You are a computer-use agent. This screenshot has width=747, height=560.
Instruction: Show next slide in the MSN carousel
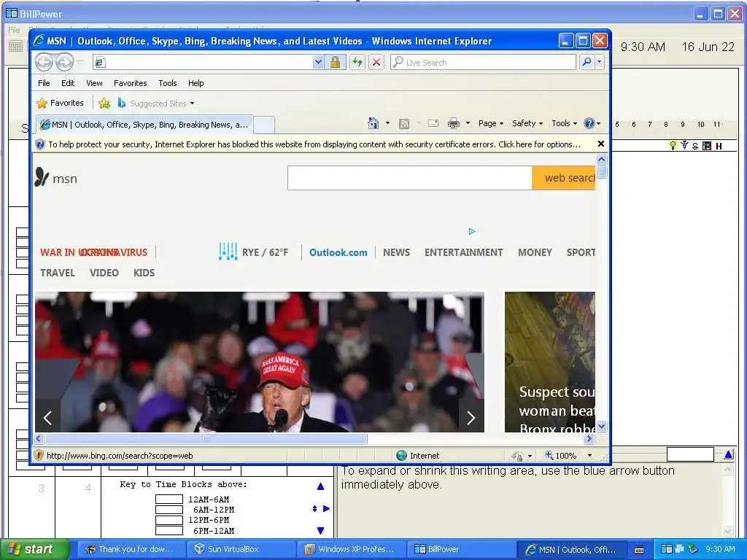point(471,418)
